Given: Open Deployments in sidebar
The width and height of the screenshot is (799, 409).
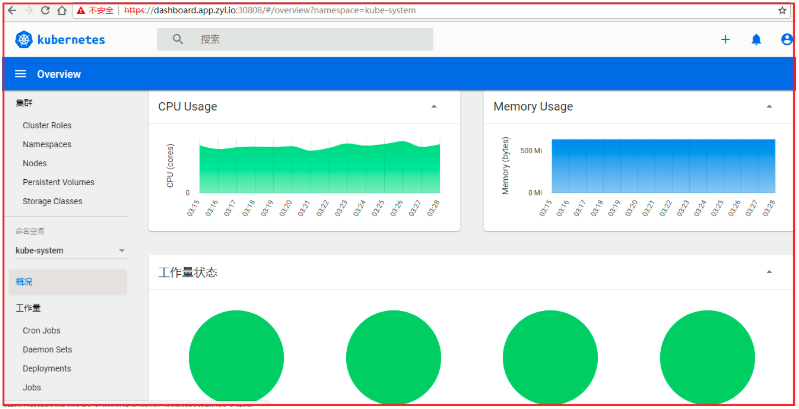Looking at the screenshot, I should (x=47, y=369).
